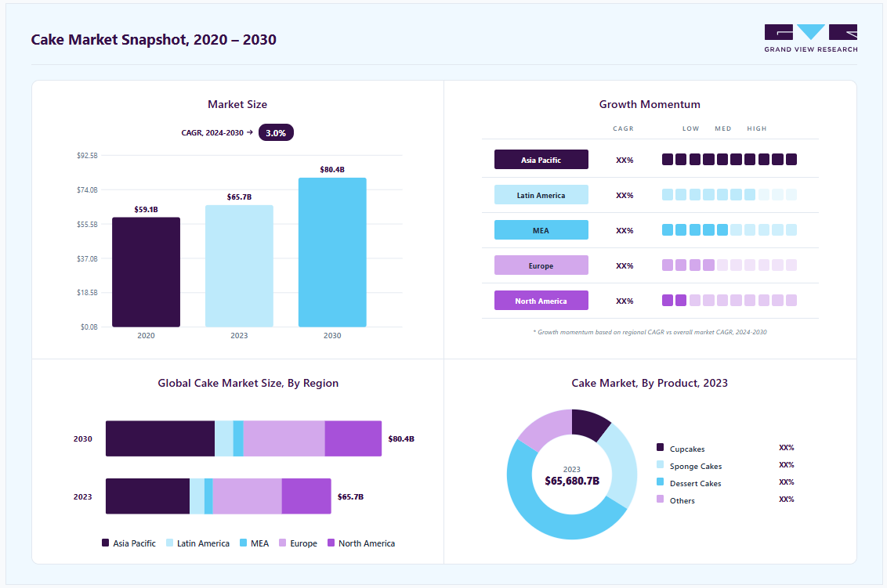This screenshot has width=887, height=588.
Task: Click the Cake Market, By Product, 2023 title
Action: click(x=650, y=383)
